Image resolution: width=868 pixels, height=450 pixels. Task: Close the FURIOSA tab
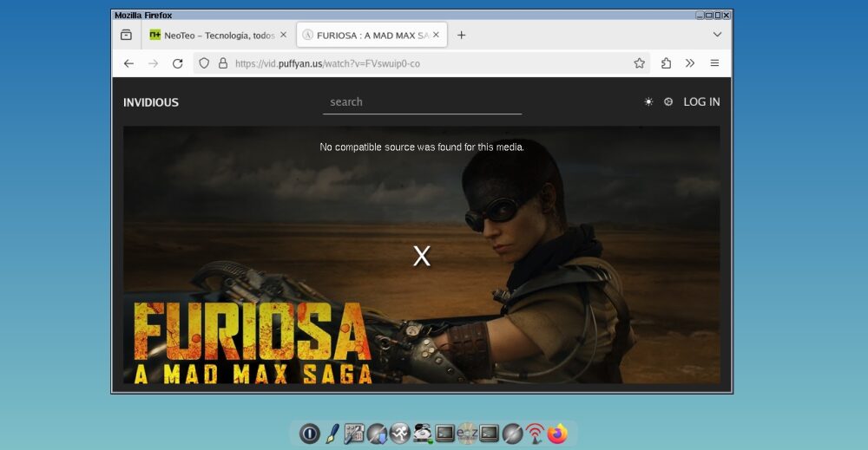coord(437,35)
